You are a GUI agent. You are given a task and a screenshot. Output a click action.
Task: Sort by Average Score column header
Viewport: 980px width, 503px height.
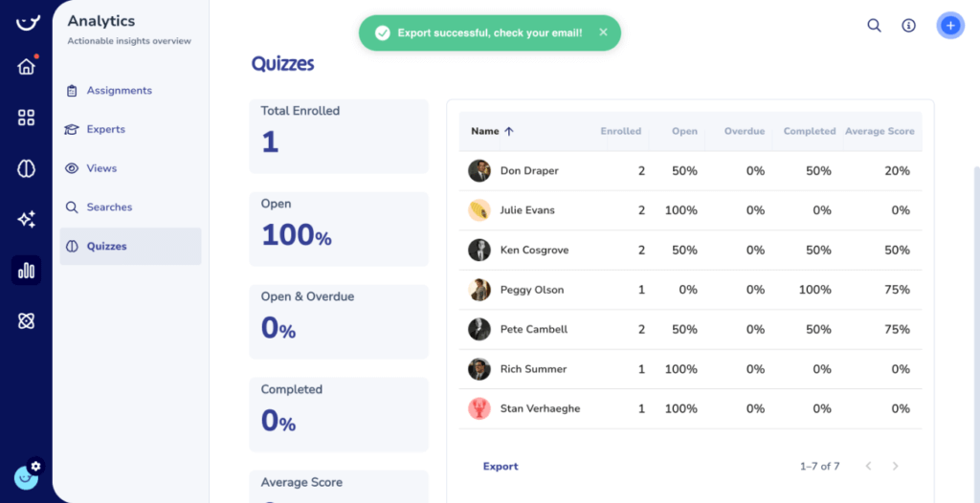click(879, 131)
